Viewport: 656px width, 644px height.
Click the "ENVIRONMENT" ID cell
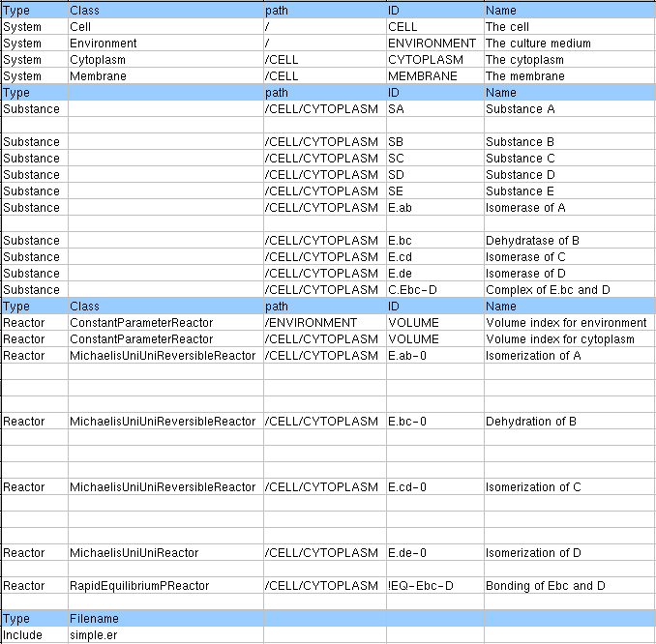coord(432,44)
